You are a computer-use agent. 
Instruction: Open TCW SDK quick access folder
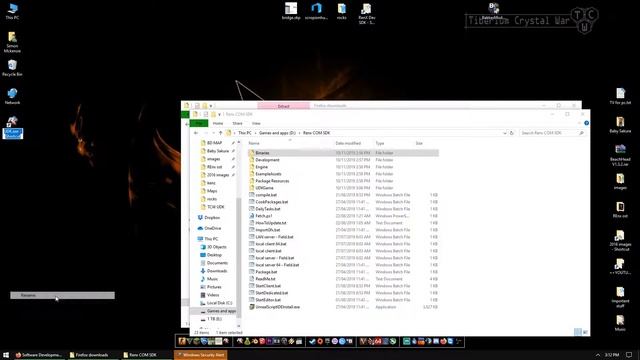tap(213, 207)
